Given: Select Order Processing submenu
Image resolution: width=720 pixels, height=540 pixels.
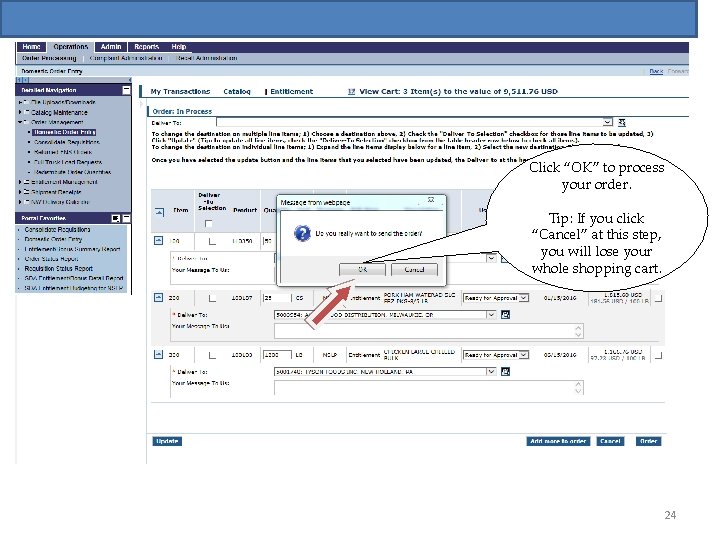Looking at the screenshot, I should tap(49, 58).
